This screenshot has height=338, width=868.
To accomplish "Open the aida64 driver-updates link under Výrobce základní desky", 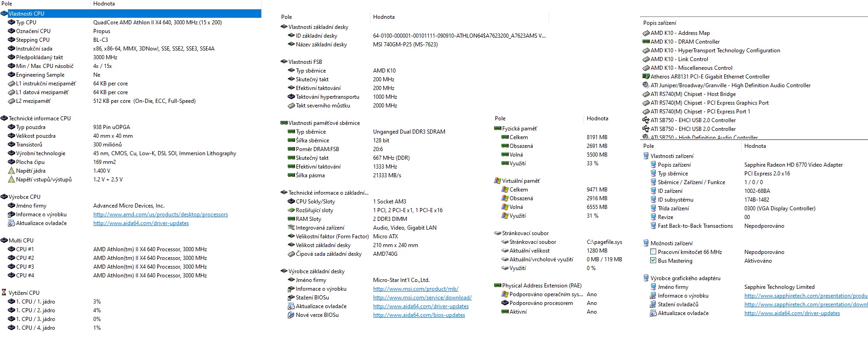I will [421, 306].
